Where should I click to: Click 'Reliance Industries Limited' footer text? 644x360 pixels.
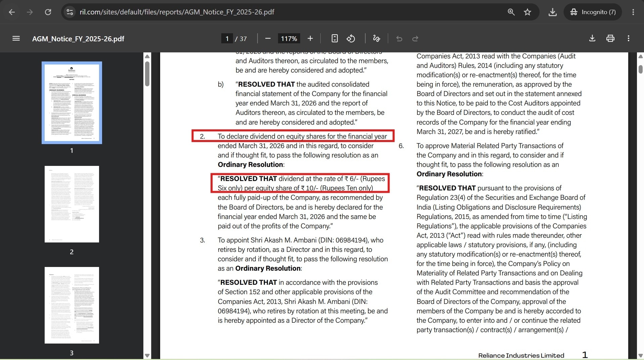click(521, 355)
